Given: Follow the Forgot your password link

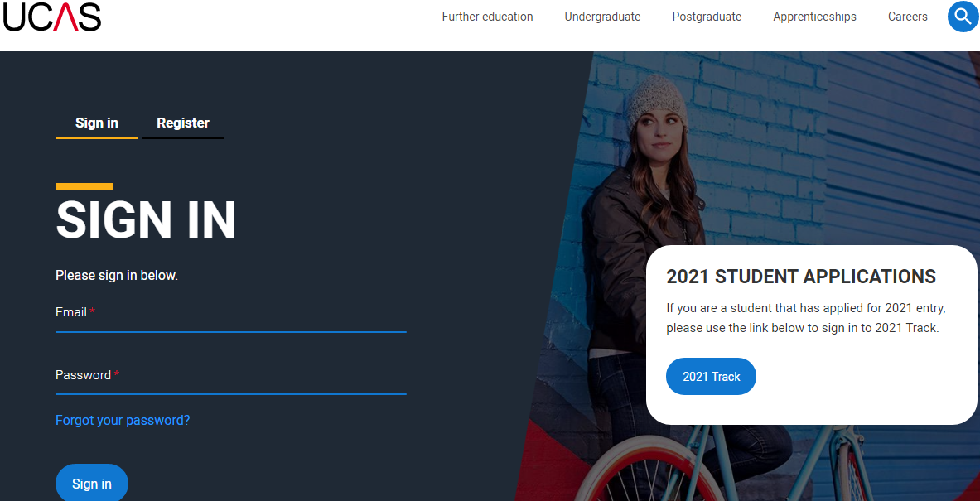Looking at the screenshot, I should click(123, 420).
